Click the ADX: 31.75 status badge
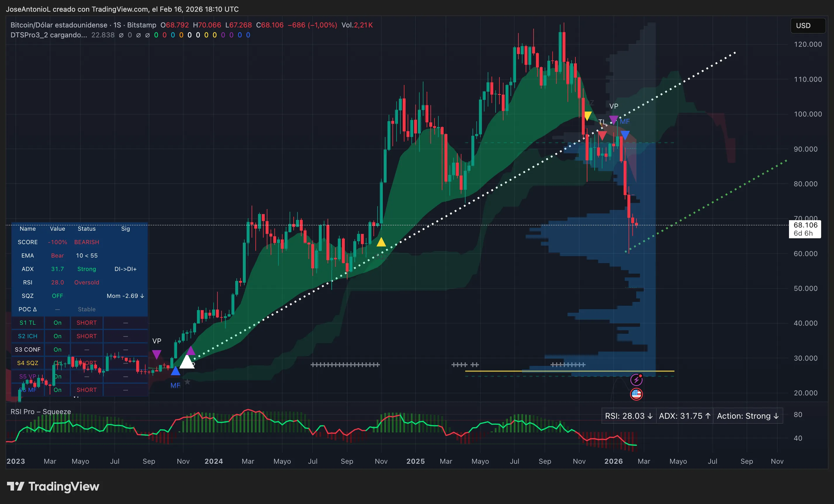 tap(684, 416)
